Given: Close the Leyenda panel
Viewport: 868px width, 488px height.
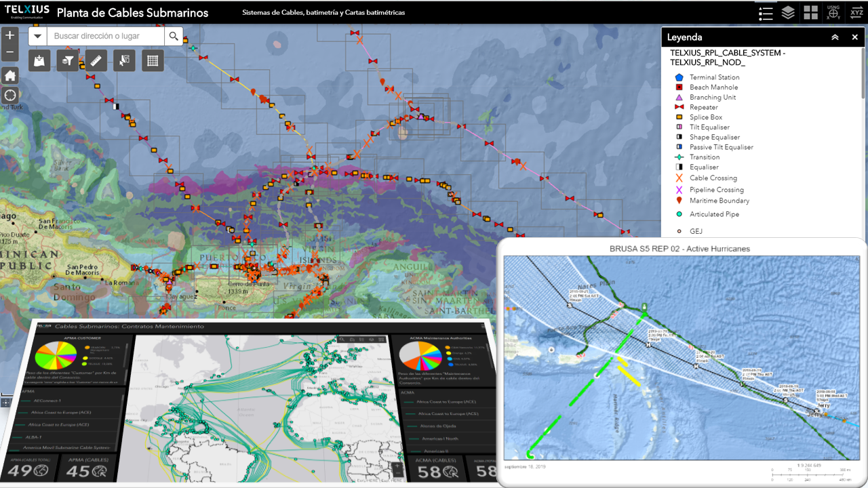Looking at the screenshot, I should tap(854, 37).
